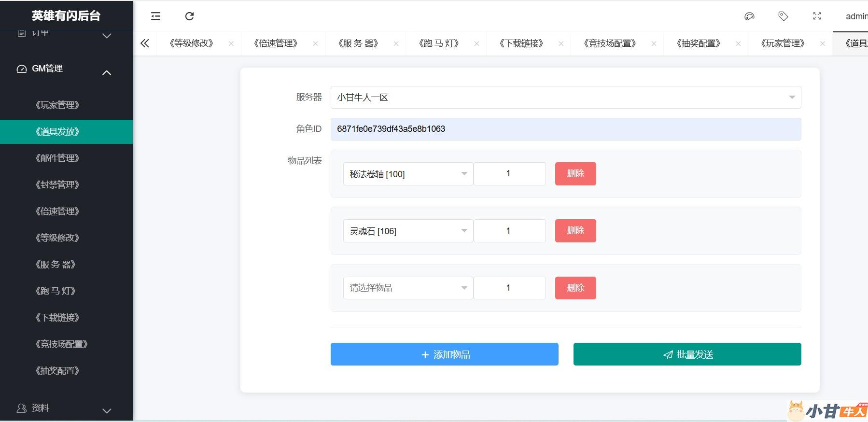
Task: Open 《邮件管理》 in the sidebar
Action: (57, 158)
